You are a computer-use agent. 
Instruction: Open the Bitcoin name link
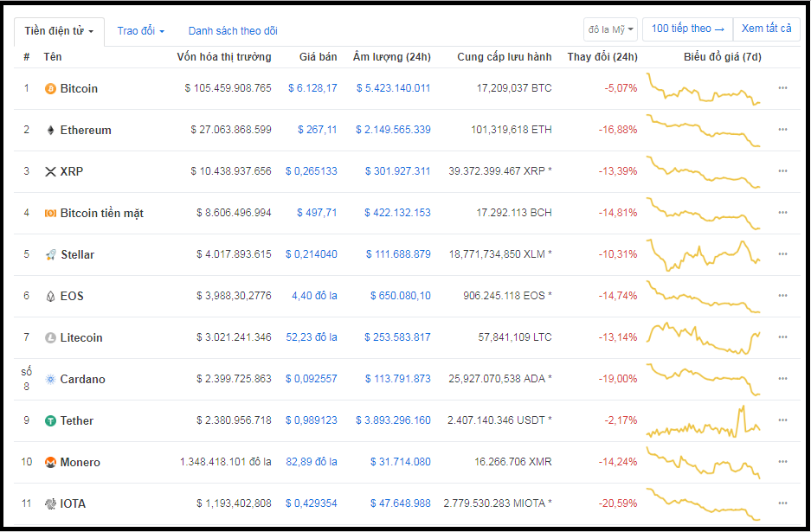pos(79,88)
